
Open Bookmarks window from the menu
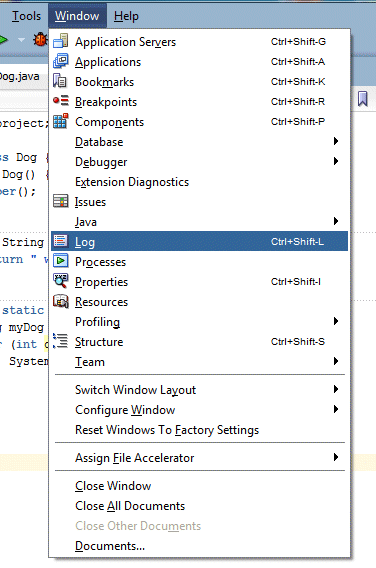pos(199,82)
